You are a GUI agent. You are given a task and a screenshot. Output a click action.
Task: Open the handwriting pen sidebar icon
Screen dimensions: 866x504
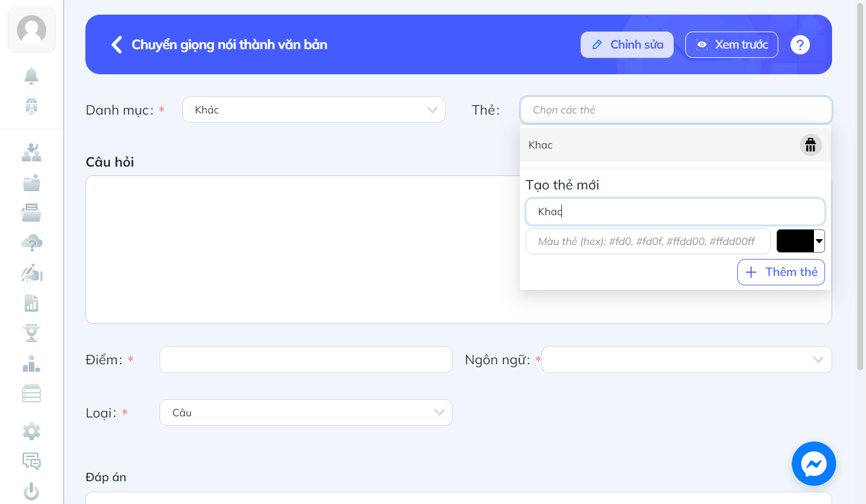coord(32,273)
